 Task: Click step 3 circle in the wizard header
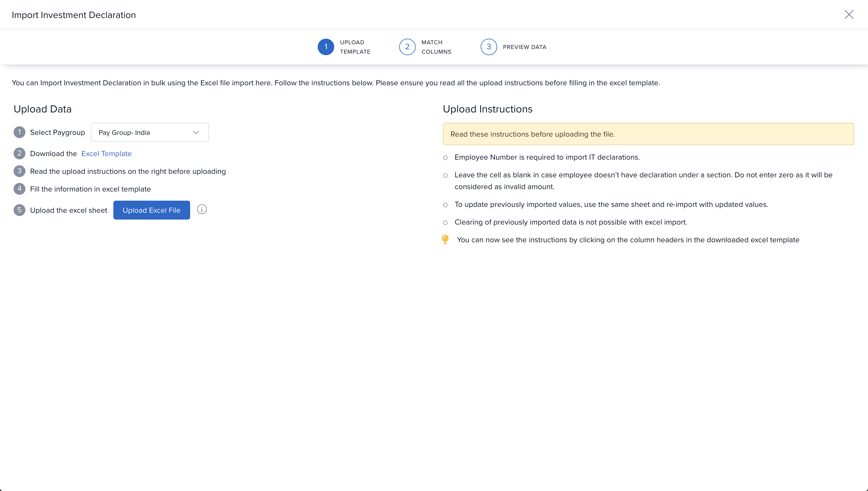(489, 47)
